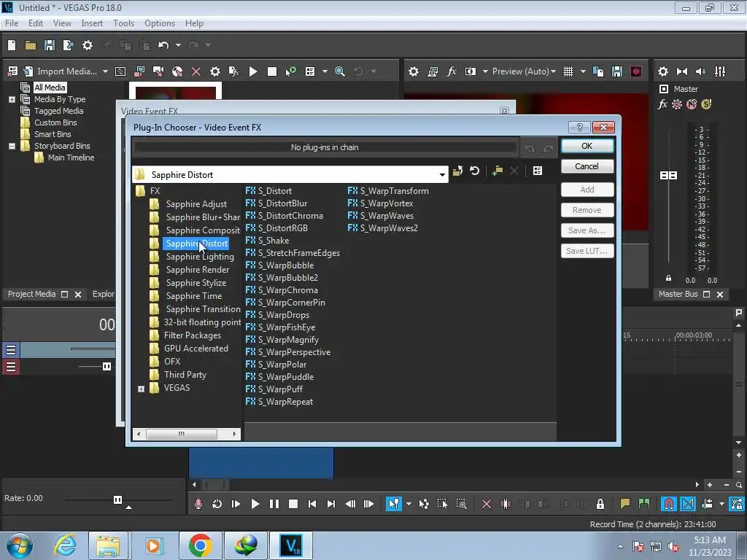Undo last action in main toolbar
This screenshot has height=560, width=747.
pos(163,45)
